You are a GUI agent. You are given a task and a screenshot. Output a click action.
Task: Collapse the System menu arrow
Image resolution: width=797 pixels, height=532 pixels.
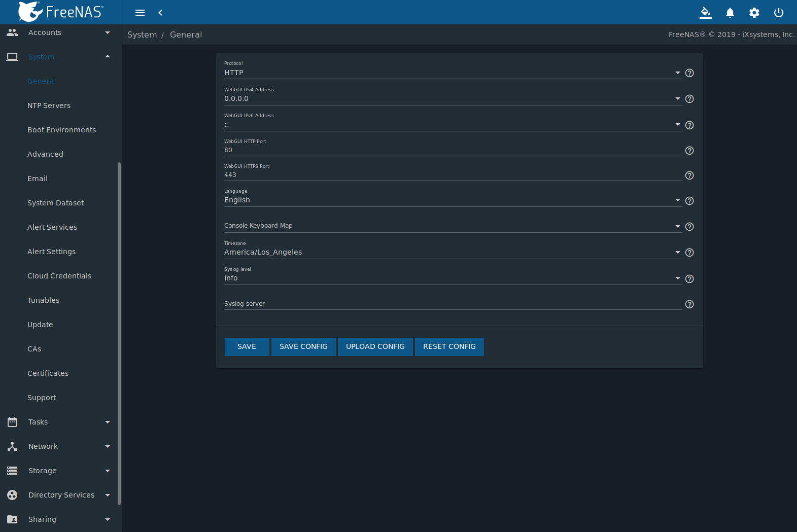pos(108,56)
